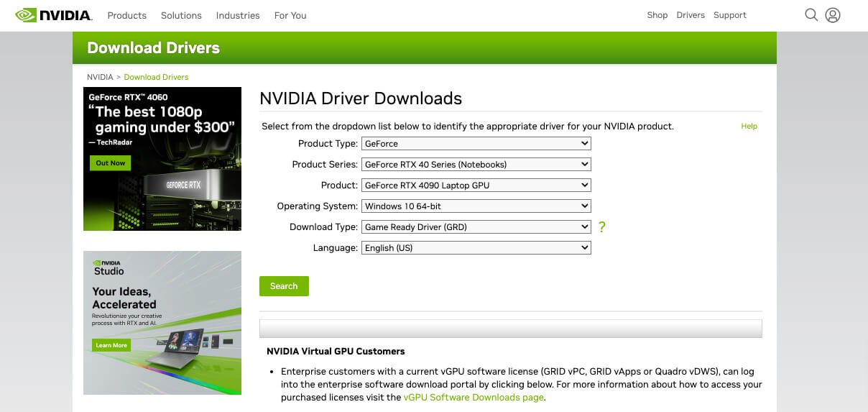Click the Help link at right
This screenshot has width=868, height=412.
pyautogui.click(x=749, y=127)
